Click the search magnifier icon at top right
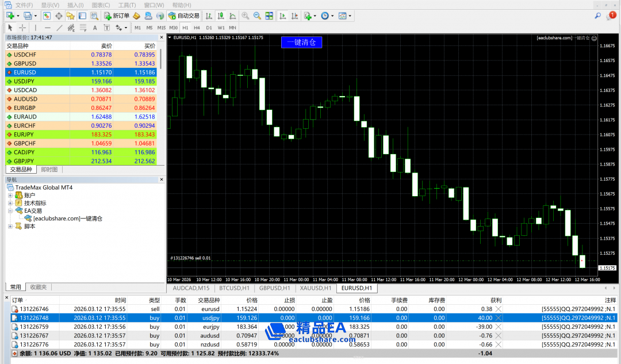The image size is (621, 364). coord(597,16)
